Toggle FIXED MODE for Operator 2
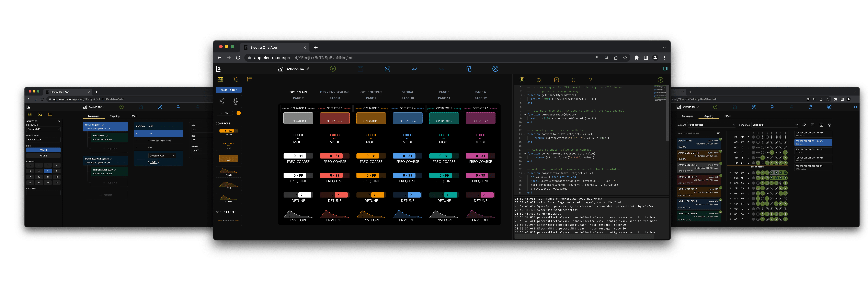 tap(335, 139)
